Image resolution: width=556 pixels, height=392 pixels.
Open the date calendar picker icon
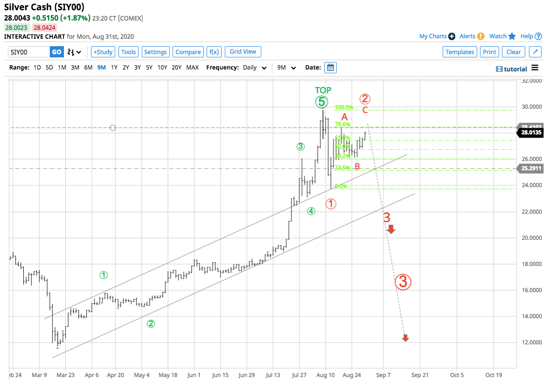click(x=330, y=67)
